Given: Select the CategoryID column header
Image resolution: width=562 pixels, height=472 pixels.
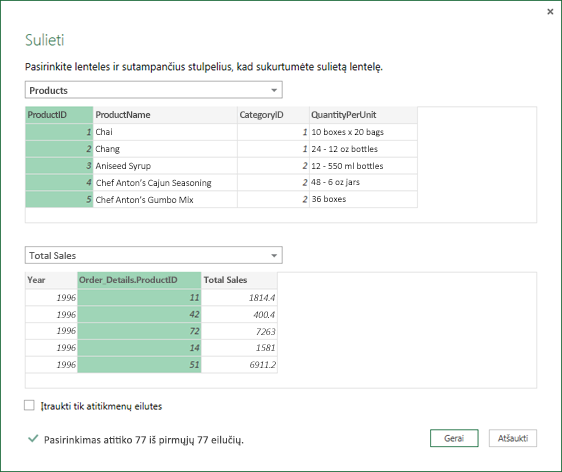Looking at the screenshot, I should tap(273, 115).
